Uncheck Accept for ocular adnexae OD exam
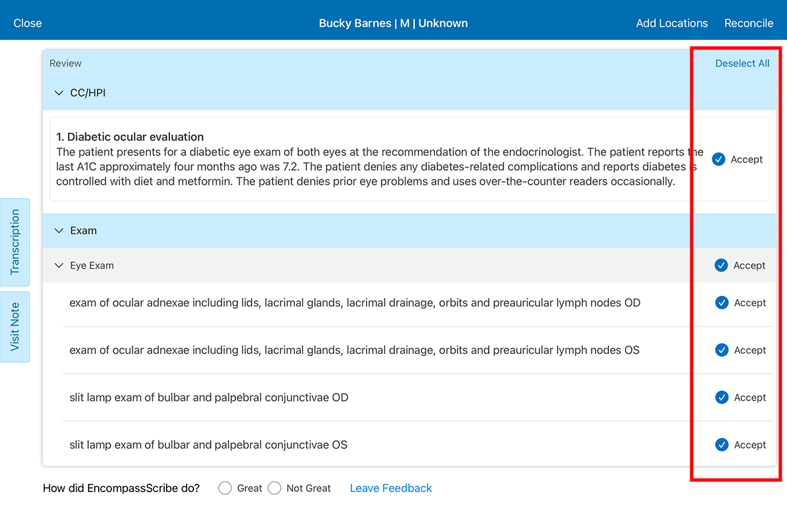Screen dimensions: 787x532 tap(722, 303)
